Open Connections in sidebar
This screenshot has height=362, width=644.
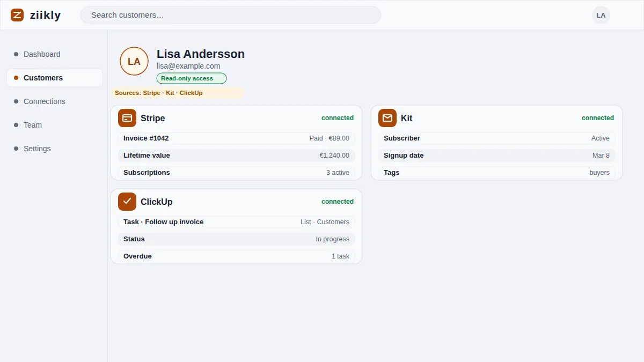click(x=55, y=101)
